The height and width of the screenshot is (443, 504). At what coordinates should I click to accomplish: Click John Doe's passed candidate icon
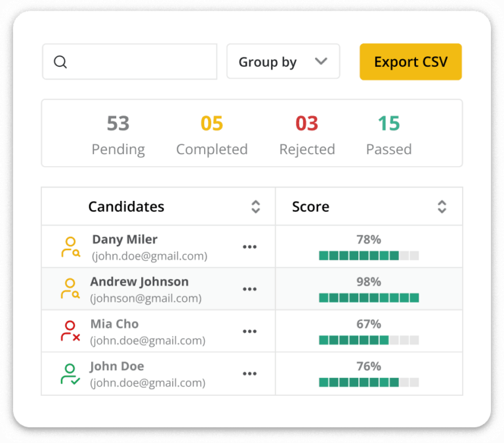(70, 373)
